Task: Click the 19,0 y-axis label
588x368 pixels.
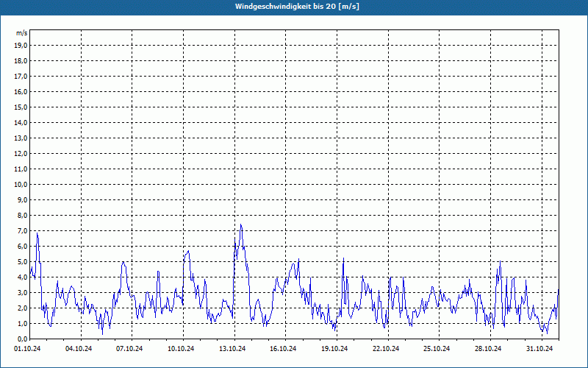Action: click(21, 46)
